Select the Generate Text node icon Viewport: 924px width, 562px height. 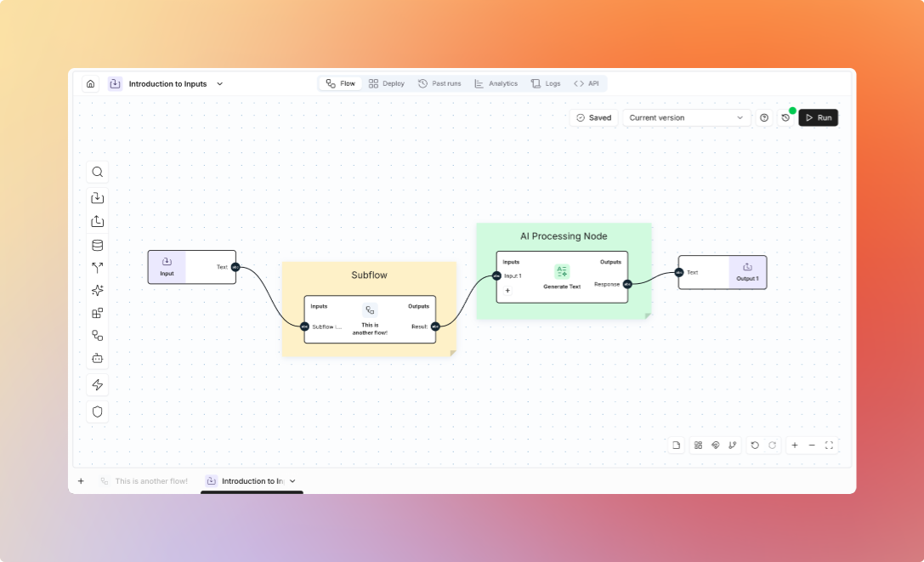[x=562, y=272]
